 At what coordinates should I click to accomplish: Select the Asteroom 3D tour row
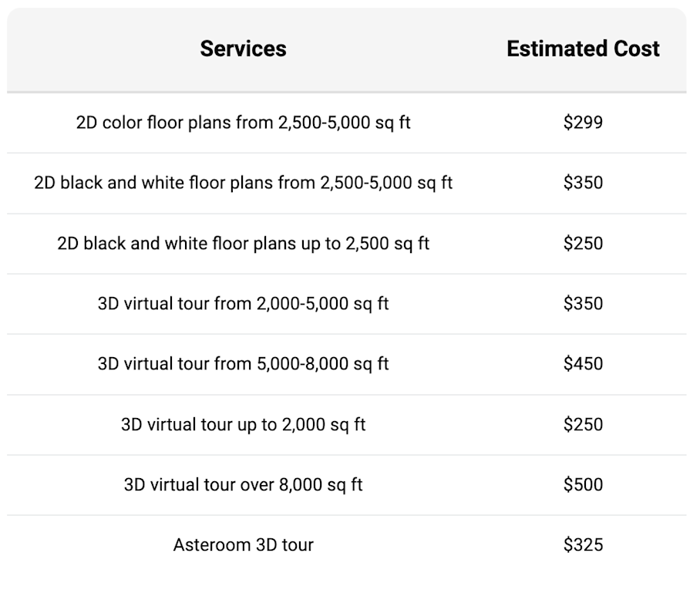point(243,545)
